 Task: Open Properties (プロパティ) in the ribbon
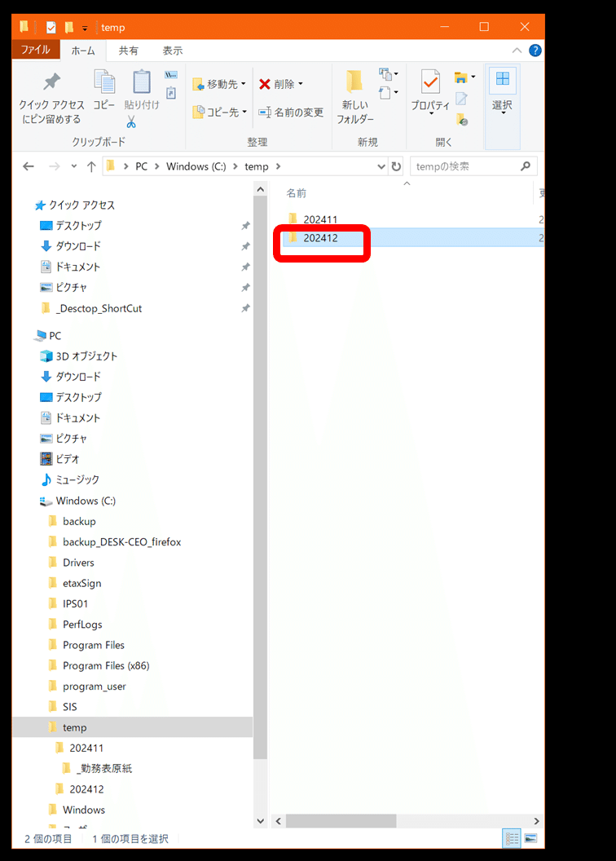(x=430, y=92)
